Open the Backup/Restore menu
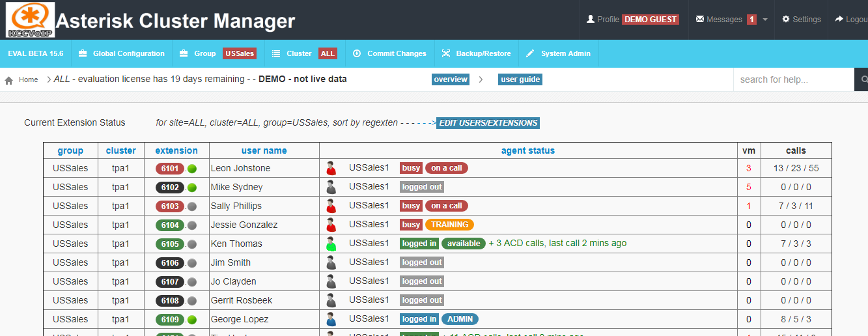This screenshot has width=868, height=336. point(476,53)
